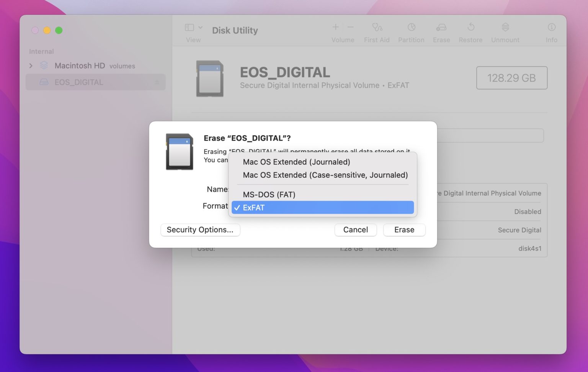Click the Internal sidebar section header
Image resolution: width=588 pixels, height=372 pixels.
click(41, 51)
